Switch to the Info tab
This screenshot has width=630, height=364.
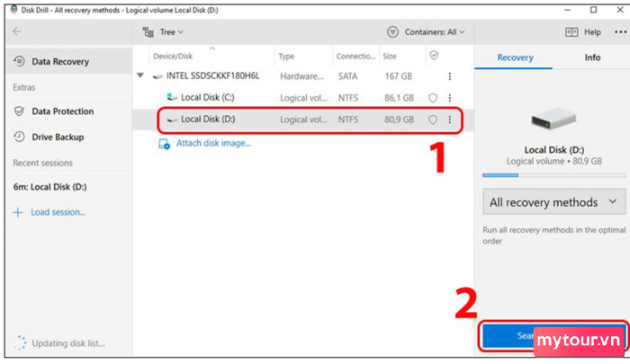(x=592, y=58)
